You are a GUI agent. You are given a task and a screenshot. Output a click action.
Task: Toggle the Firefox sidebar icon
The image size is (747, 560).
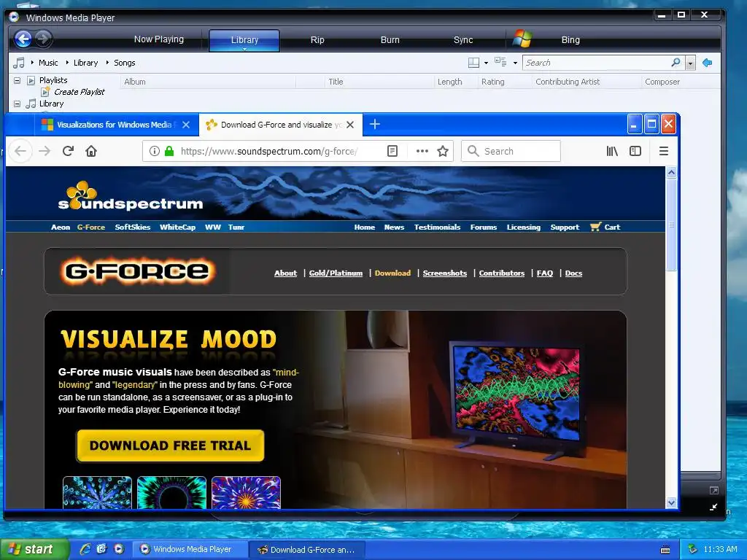pos(635,151)
